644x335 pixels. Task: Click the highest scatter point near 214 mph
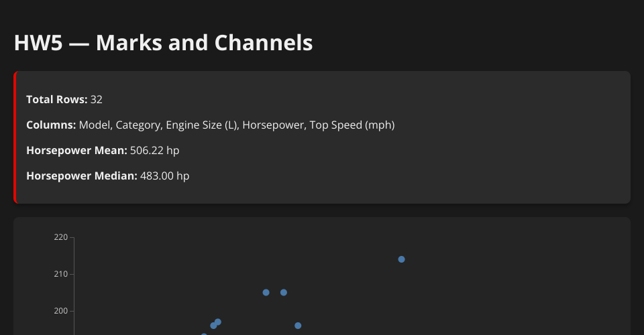pyautogui.click(x=402, y=259)
